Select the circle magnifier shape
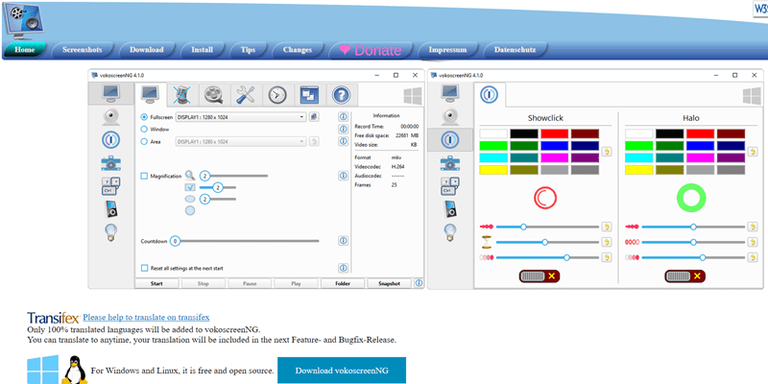 (x=190, y=211)
